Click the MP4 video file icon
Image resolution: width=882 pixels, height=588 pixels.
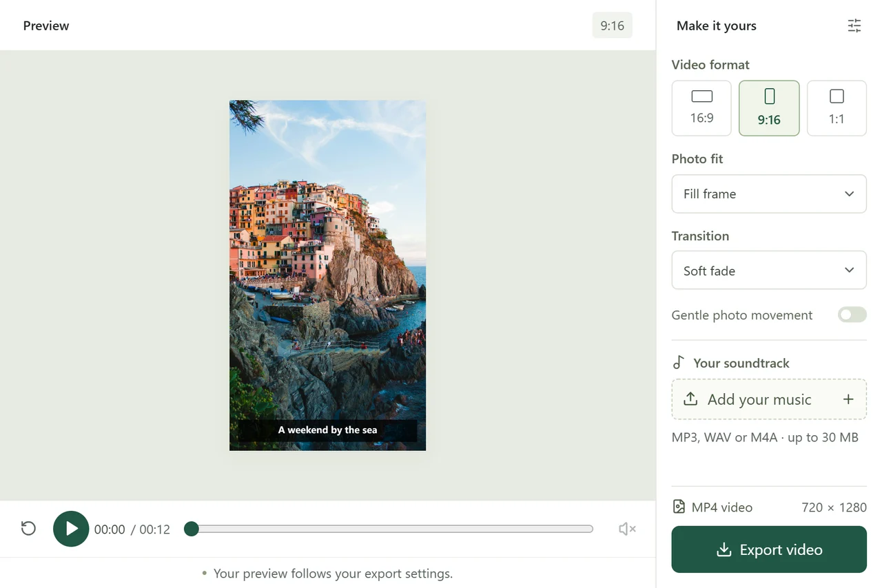pos(679,507)
